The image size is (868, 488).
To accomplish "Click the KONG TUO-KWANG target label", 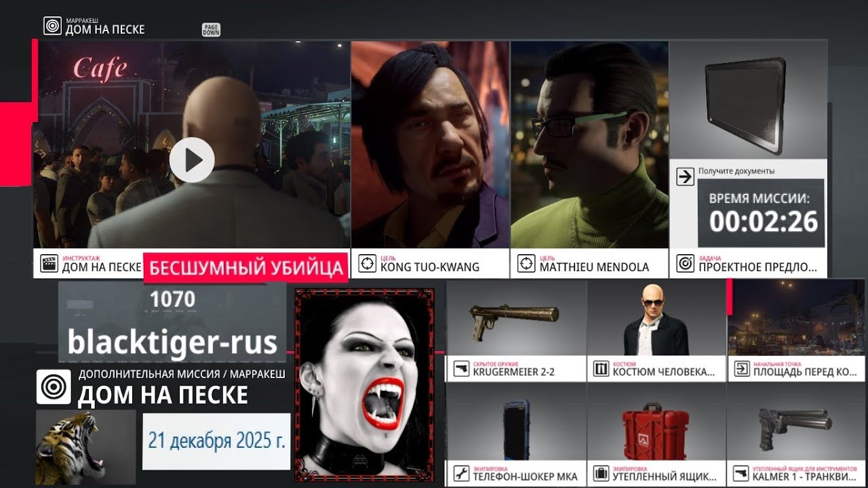I will 430,264.
